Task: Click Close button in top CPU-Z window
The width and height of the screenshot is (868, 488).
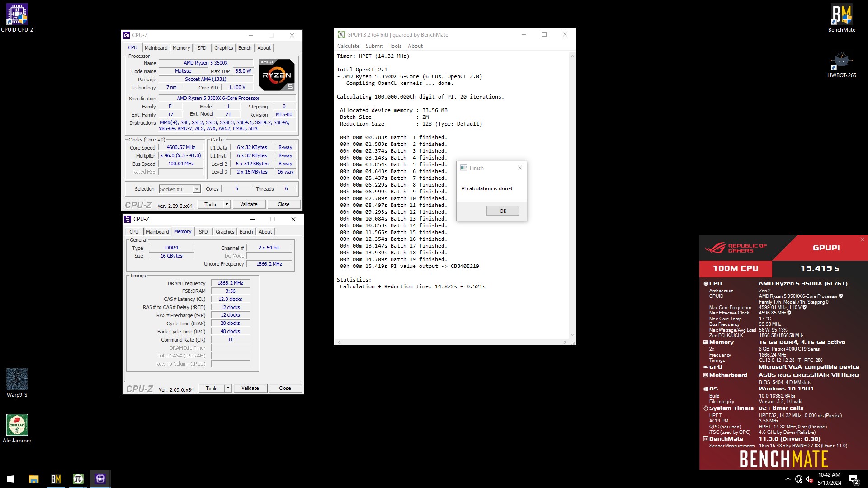Action: tap(283, 204)
